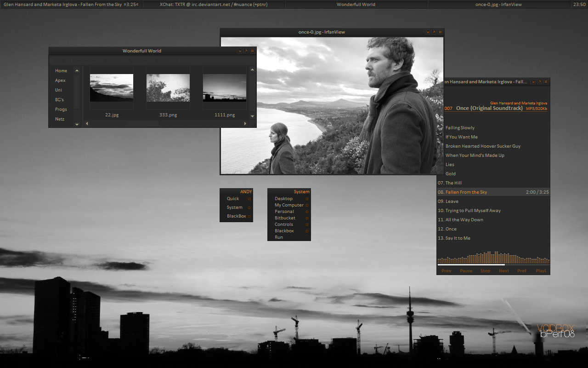Screen dimensions: 588x368
Task: Expand the Bitbucket entry in System menu
Action: point(289,218)
